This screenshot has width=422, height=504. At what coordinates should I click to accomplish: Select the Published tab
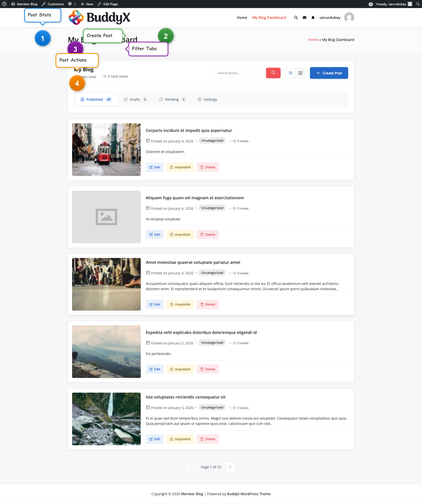coord(96,99)
